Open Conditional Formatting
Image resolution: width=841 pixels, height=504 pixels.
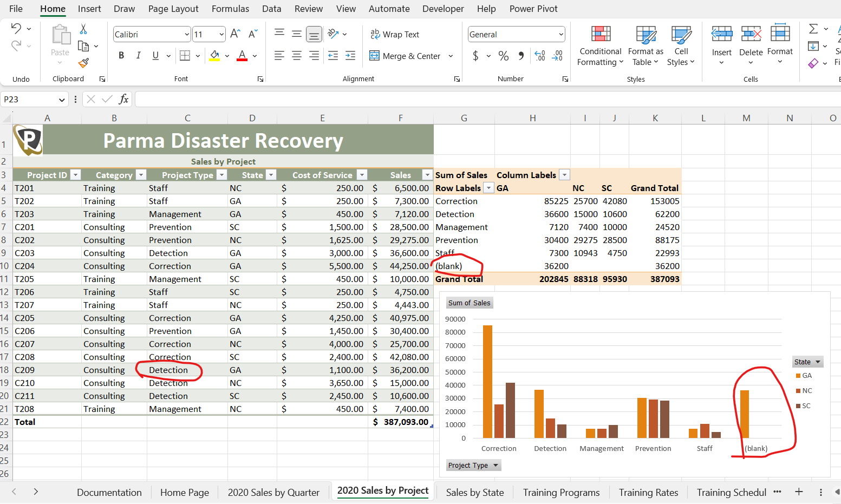(x=599, y=46)
